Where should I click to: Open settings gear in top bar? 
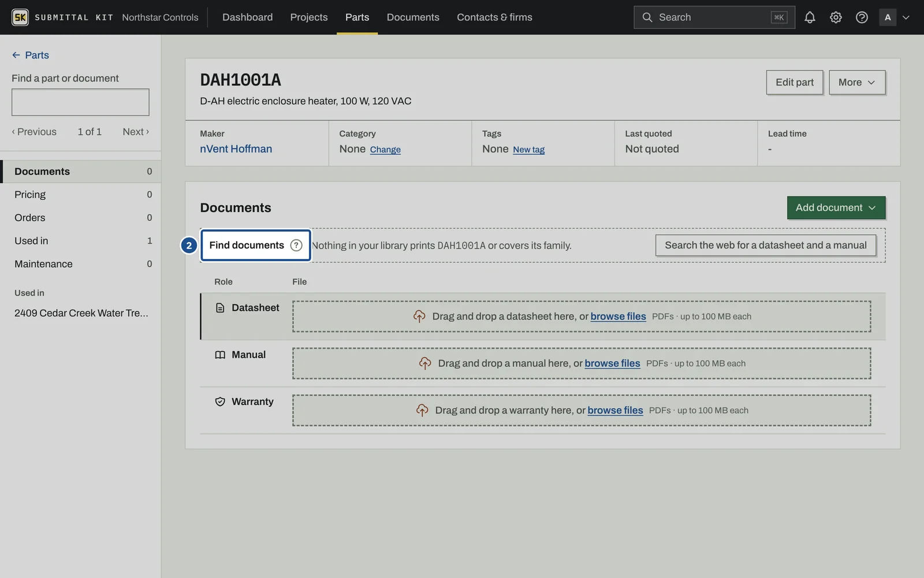(x=836, y=17)
